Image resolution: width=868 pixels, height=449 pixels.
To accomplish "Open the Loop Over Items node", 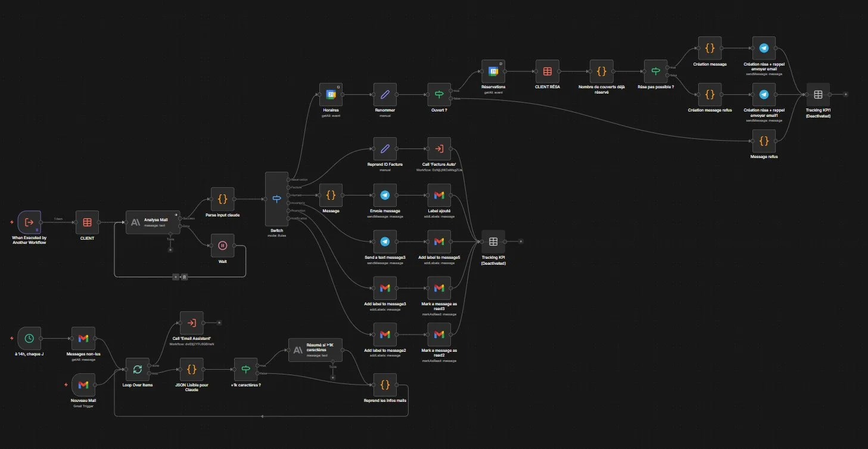I will 137,370.
